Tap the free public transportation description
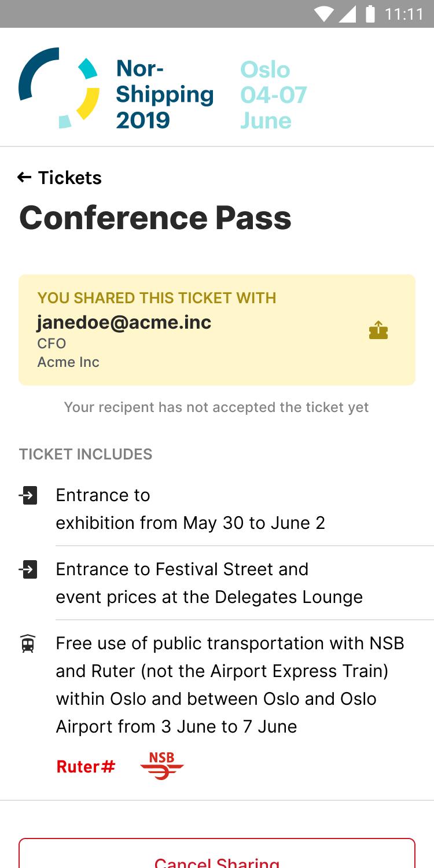Viewport: 434px width, 868px height. point(230,685)
